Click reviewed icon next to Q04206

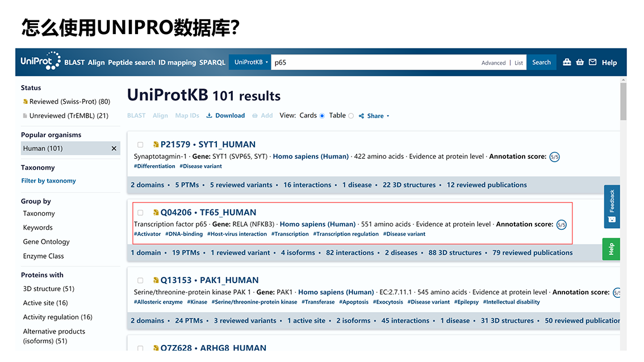coord(156,213)
